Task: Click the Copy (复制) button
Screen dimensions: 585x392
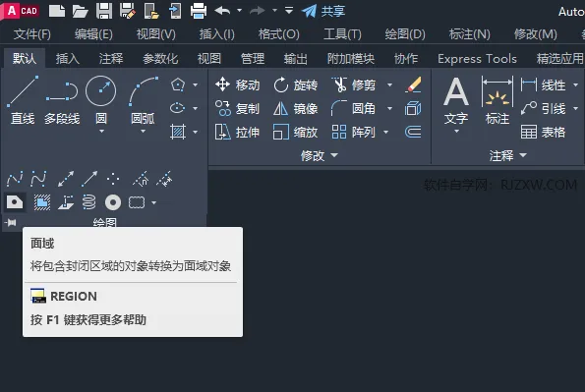Action: (237, 108)
